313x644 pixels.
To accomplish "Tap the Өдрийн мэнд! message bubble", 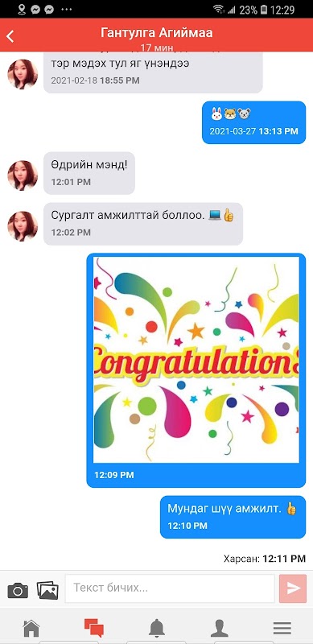I will pos(89,173).
